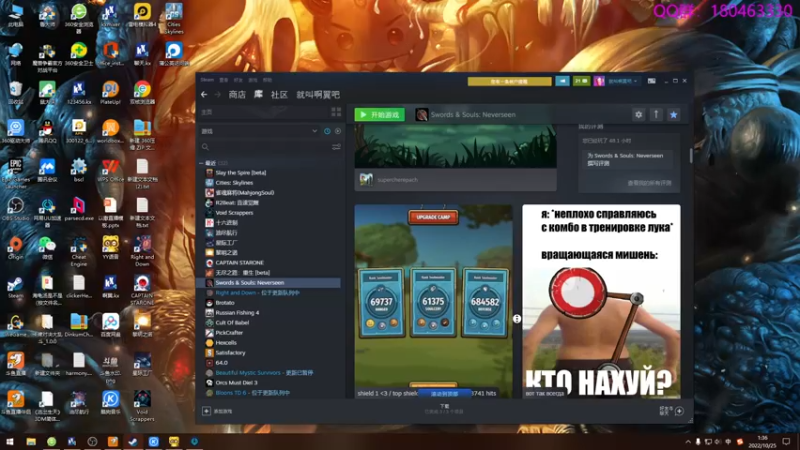Image resolution: width=800 pixels, height=450 pixels.
Task: Click the supercherepach user avatar
Action: [366, 180]
